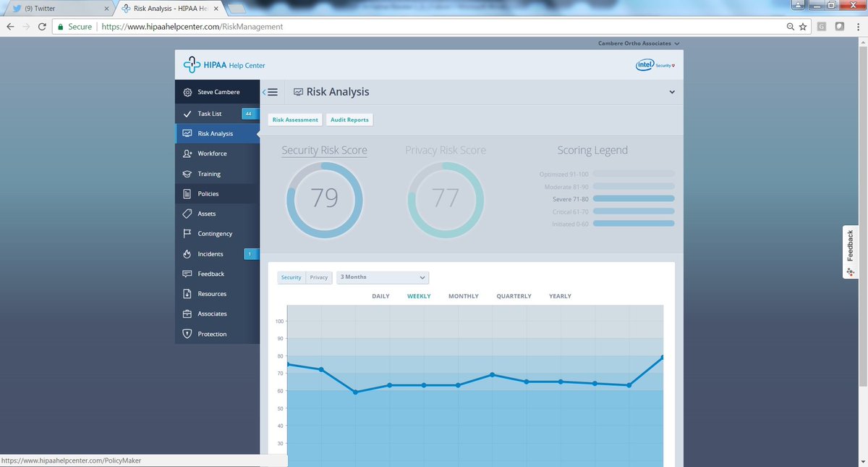Screen dimensions: 868x467
Task: Click the Scoring Legend heading
Action: pos(592,150)
